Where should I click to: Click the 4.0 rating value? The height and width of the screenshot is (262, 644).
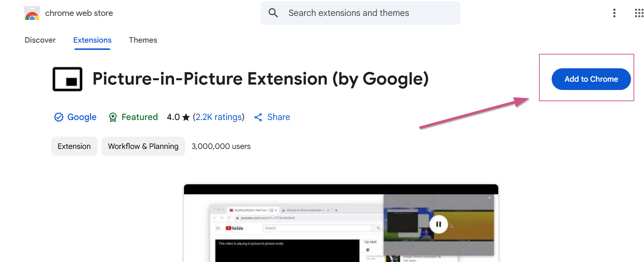click(173, 117)
